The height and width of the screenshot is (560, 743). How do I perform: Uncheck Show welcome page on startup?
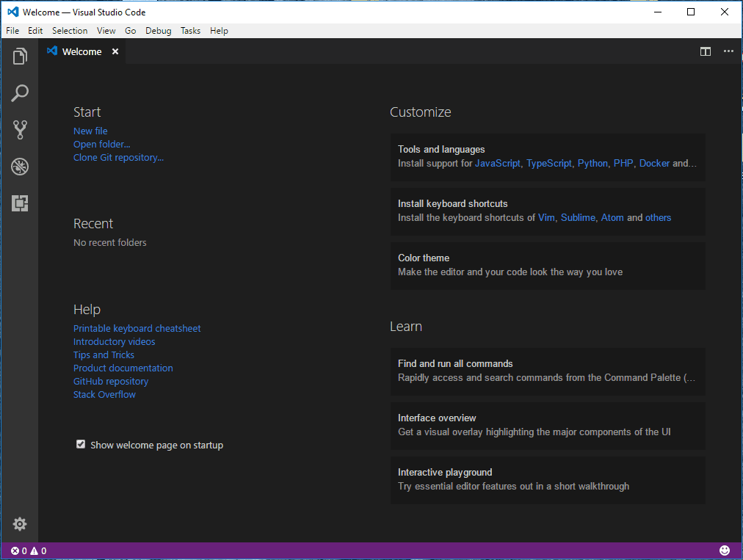click(81, 445)
